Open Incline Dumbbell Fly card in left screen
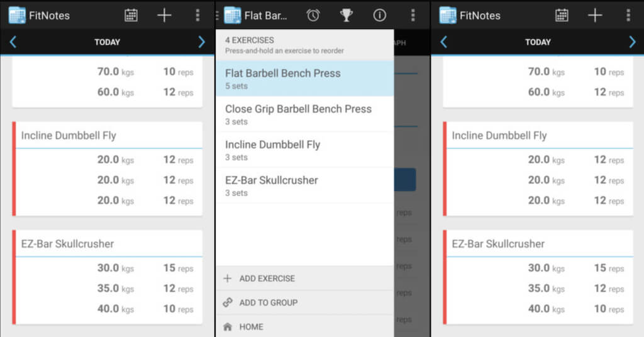Image resolution: width=644 pixels, height=337 pixels. [x=108, y=136]
